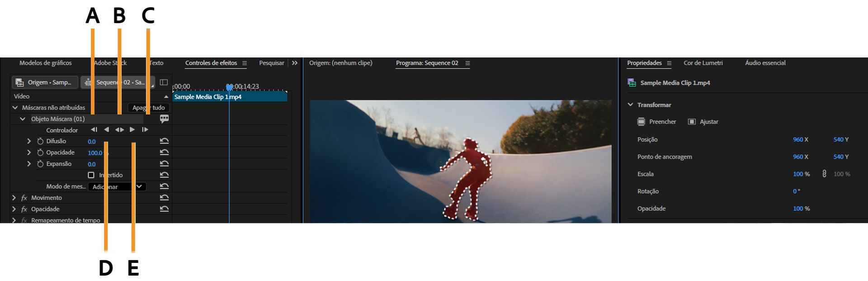Screen dimensions: 868x281
Task: Click Ponto de ancoragem X value 960
Action: pyautogui.click(x=798, y=157)
